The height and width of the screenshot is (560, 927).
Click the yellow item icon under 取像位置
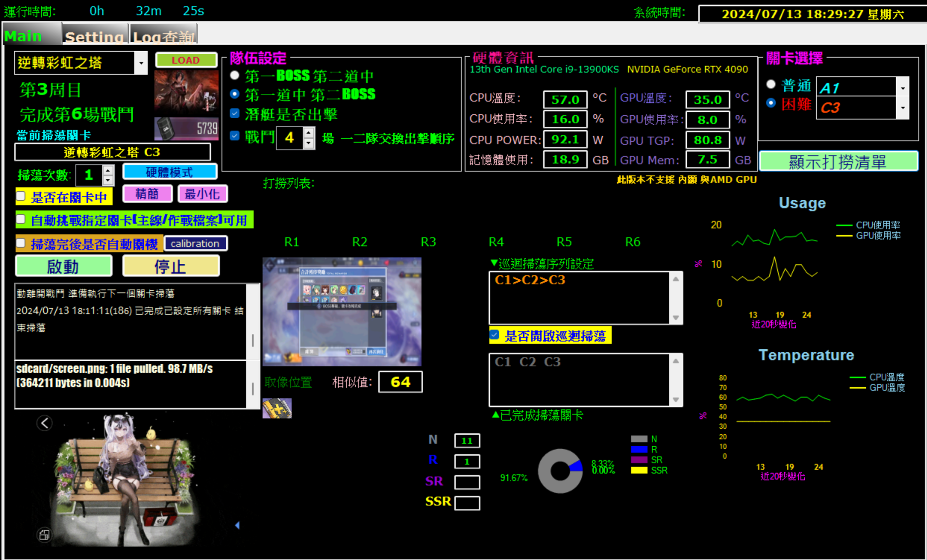click(x=277, y=408)
